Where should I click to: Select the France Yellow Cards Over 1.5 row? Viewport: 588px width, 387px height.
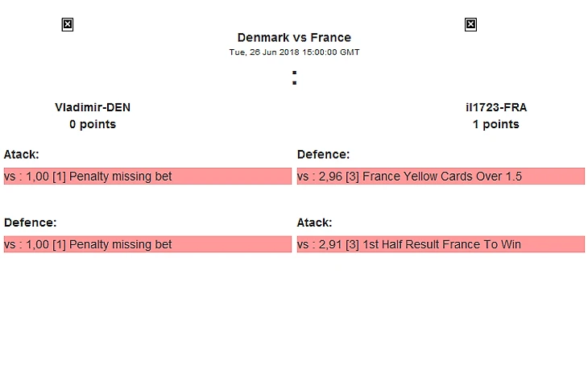(441, 177)
